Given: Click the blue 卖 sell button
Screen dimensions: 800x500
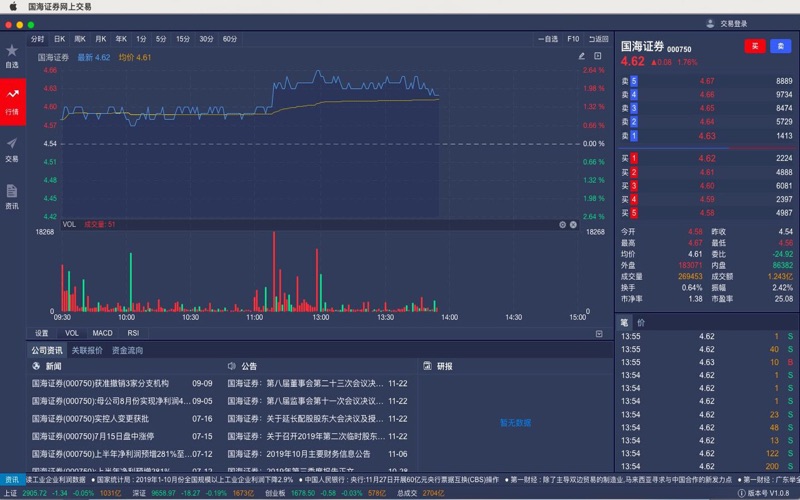Looking at the screenshot, I should (x=781, y=46).
